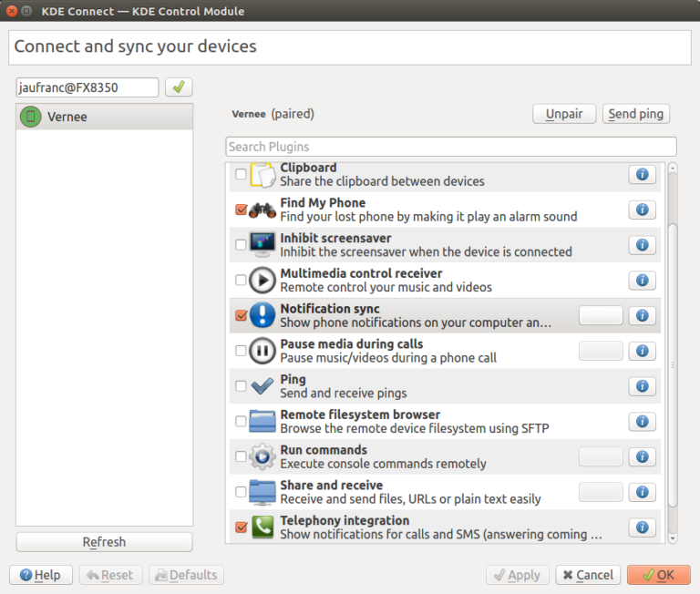This screenshot has height=594, width=700.
Task: Enable the Share and receive checkbox
Action: [241, 492]
